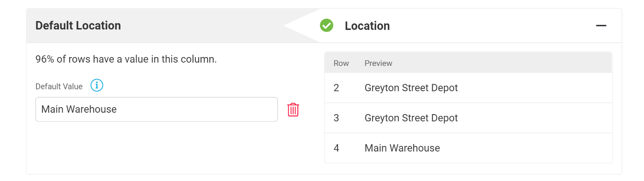Viewport: 644px width, 181px height.
Task: Edit the Main Warehouse default value field
Action: [157, 109]
